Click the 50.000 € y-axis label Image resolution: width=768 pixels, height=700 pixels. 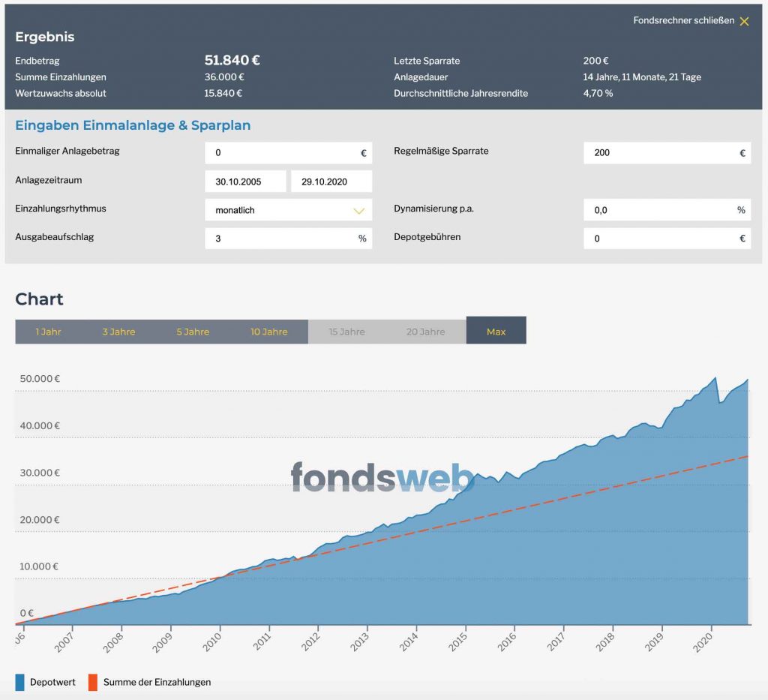(x=40, y=379)
